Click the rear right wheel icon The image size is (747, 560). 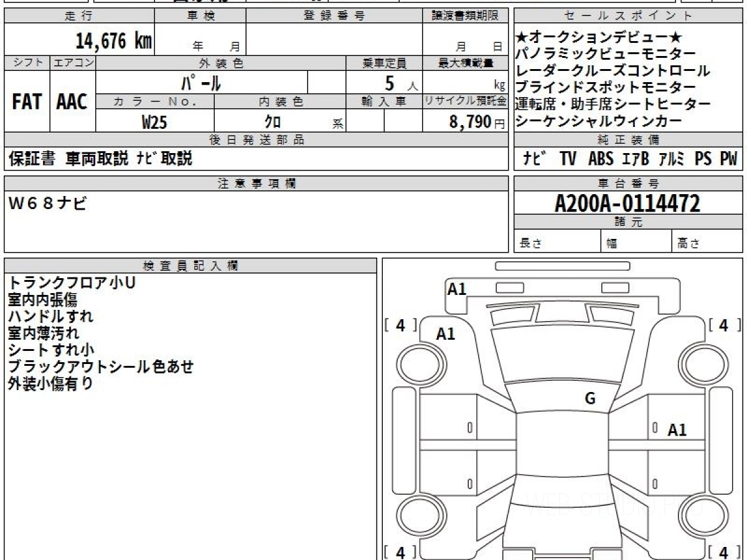tap(700, 516)
